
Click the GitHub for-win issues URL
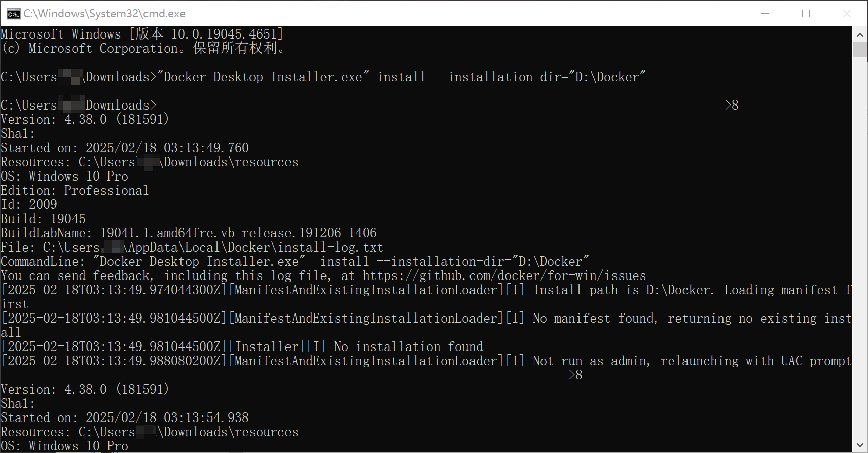click(504, 276)
